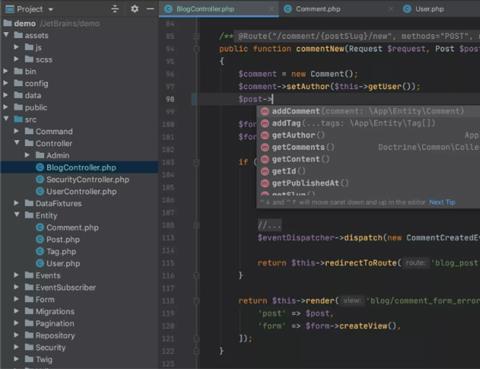Click the PHP class icon beside Post.php
Viewport: 480px width, 369px height.
pyautogui.click(x=40, y=239)
